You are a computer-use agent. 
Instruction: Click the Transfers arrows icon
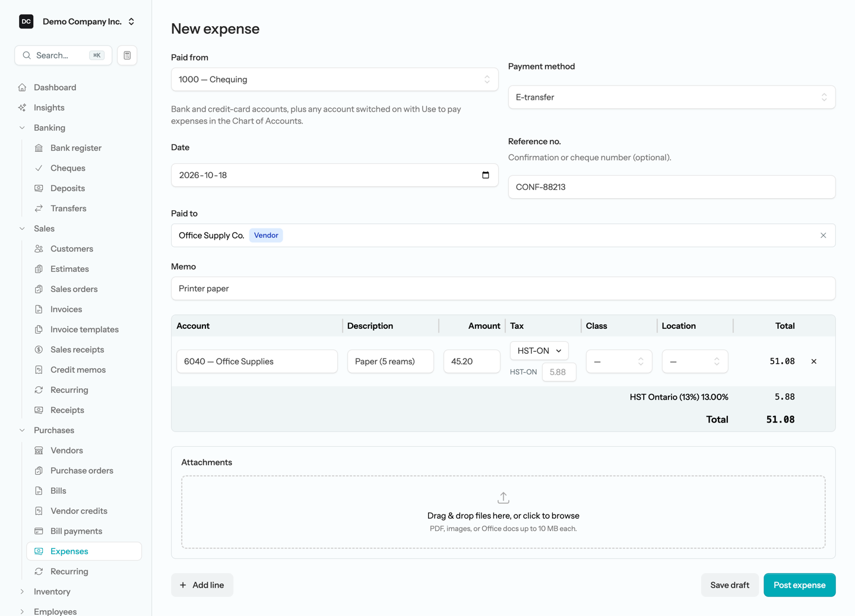[39, 208]
